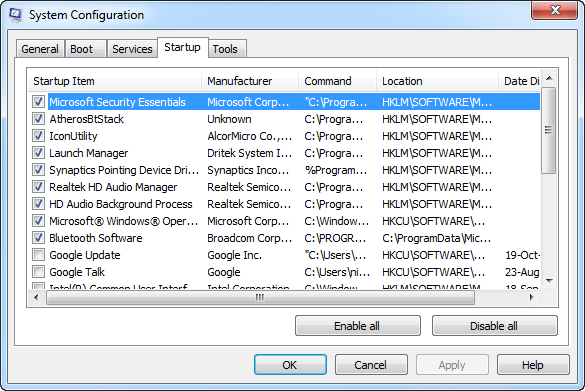Click the horizontal scrollbar right arrow

pyautogui.click(x=531, y=297)
